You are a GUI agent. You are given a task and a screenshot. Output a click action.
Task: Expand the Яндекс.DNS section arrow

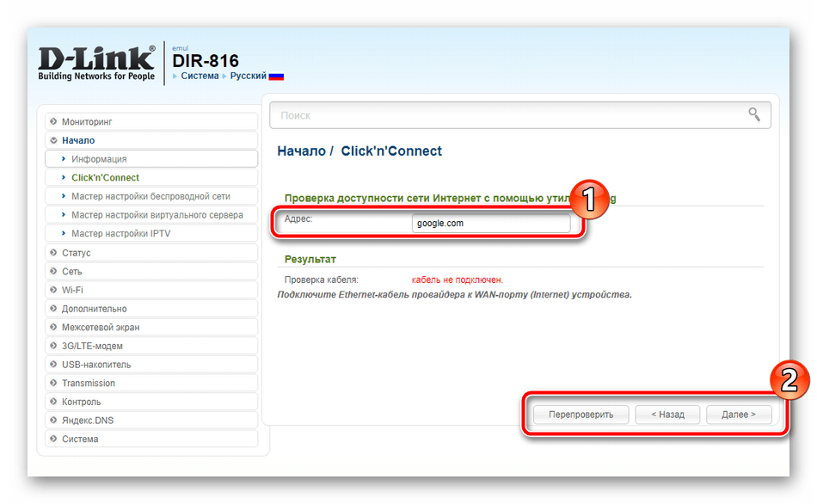tap(53, 420)
